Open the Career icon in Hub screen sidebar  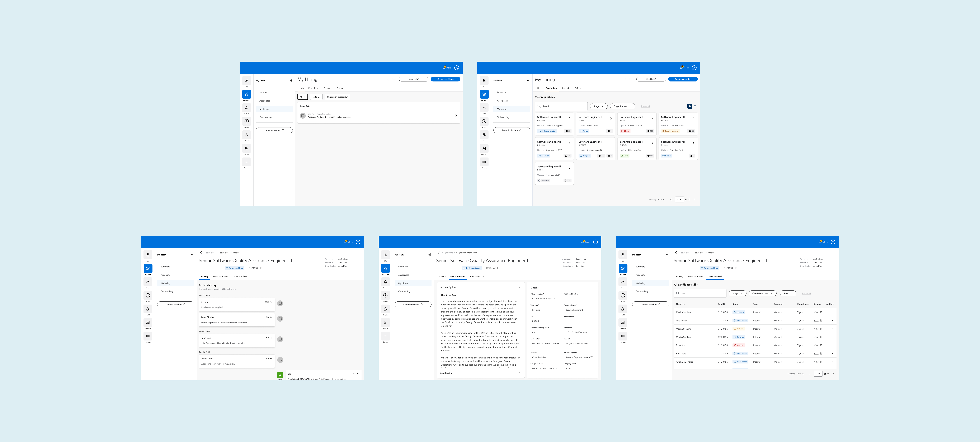[246, 108]
